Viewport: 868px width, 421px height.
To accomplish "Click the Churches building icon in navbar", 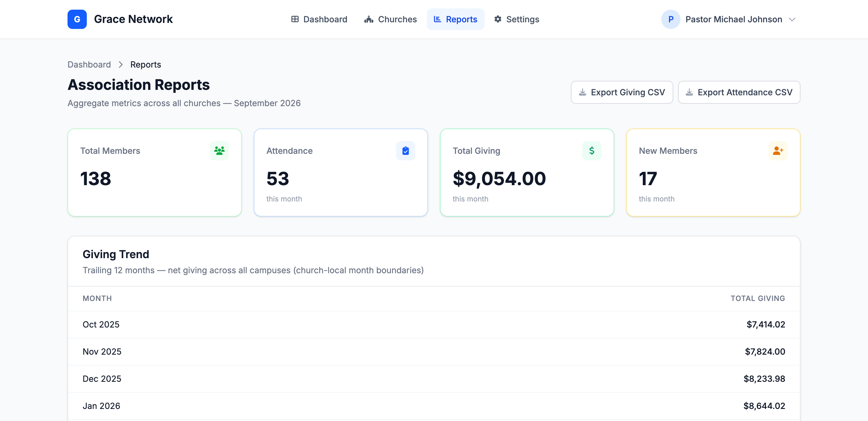I will (x=369, y=19).
